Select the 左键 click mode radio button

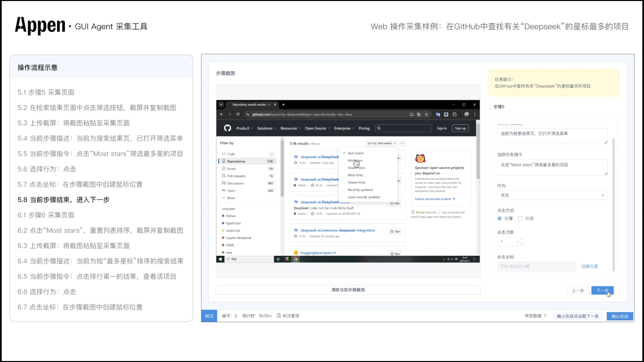pos(499,218)
